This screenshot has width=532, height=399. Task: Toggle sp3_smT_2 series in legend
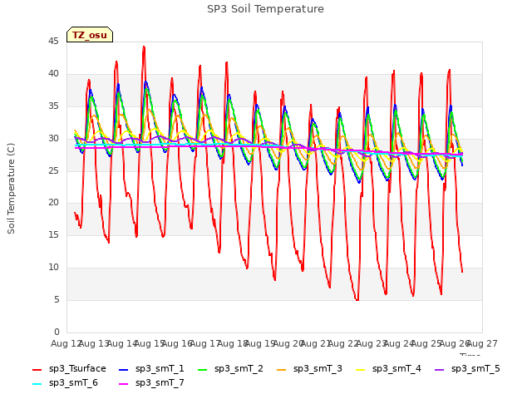(230, 368)
